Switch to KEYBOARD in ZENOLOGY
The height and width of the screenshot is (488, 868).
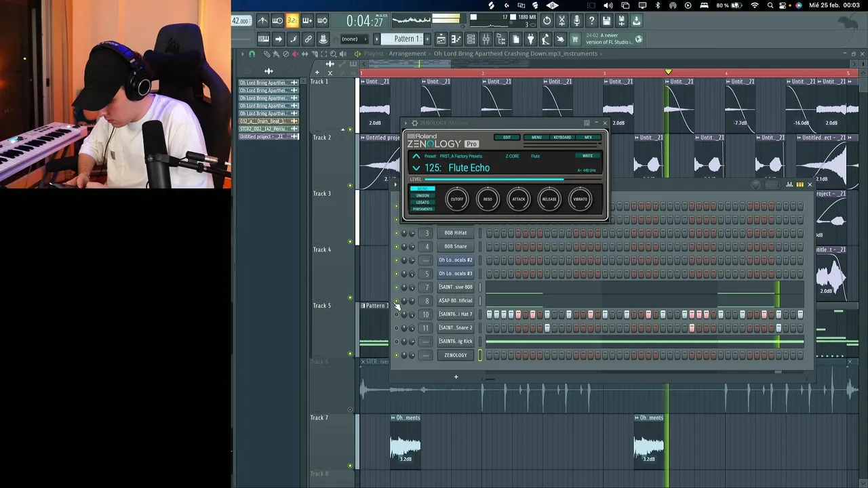pos(562,138)
